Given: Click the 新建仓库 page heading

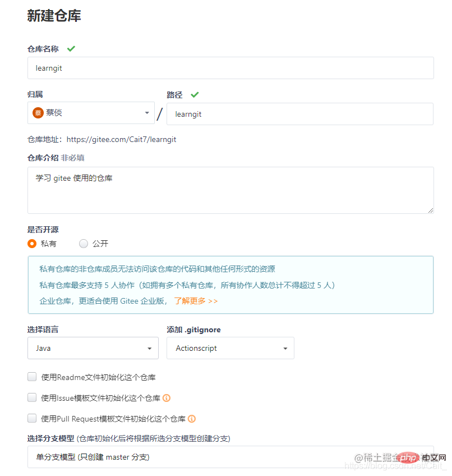Looking at the screenshot, I should pos(54,16).
